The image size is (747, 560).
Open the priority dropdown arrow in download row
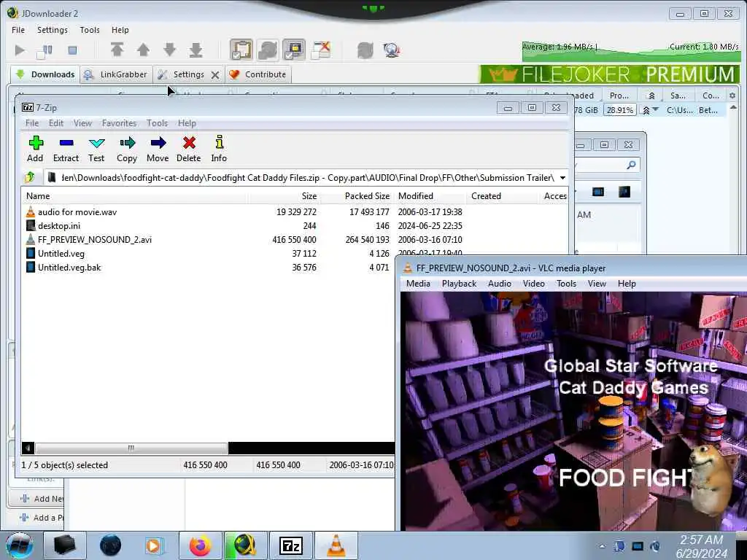[x=656, y=110]
